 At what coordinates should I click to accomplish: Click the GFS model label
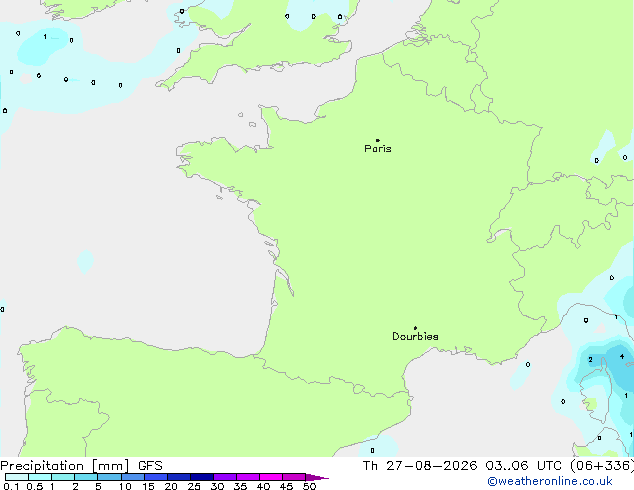[150, 466]
